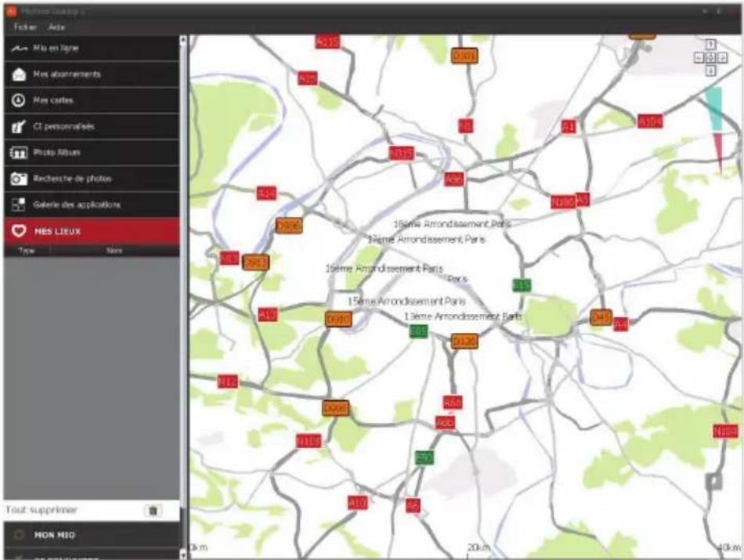Click the green E50 road shield
Screen dimensions: 744x560
pyautogui.click(x=424, y=458)
